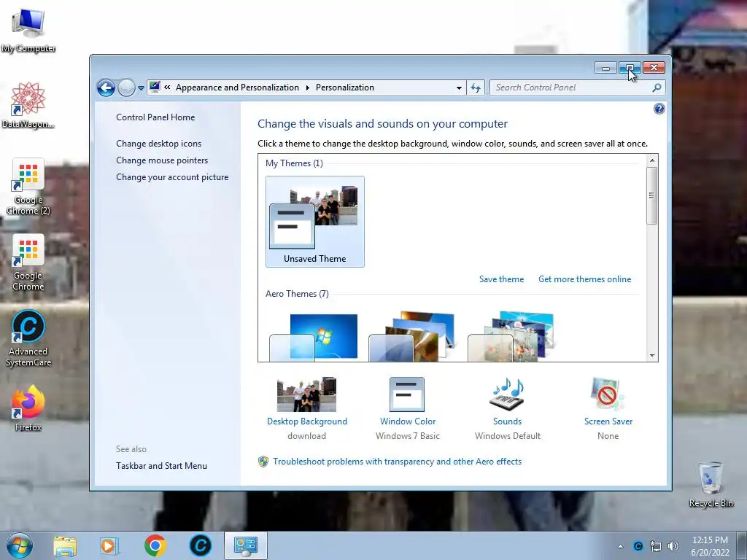
Task: Open Advanced SystemCare from the taskbar
Action: coord(200,545)
